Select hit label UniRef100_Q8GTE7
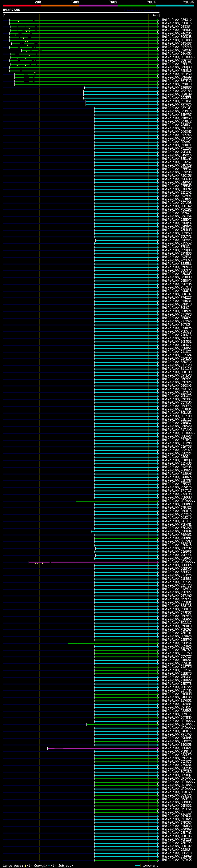This screenshot has height=868, width=197. (177, 60)
